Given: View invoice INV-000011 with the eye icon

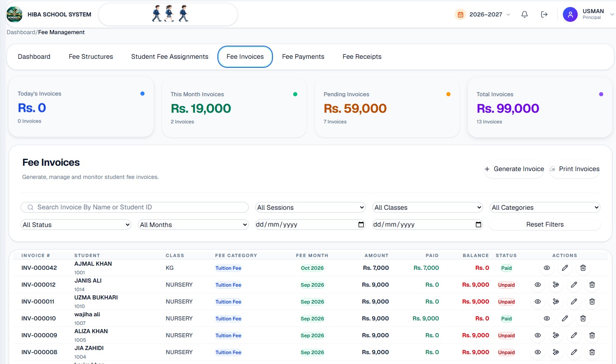Looking at the screenshot, I should (x=538, y=301).
